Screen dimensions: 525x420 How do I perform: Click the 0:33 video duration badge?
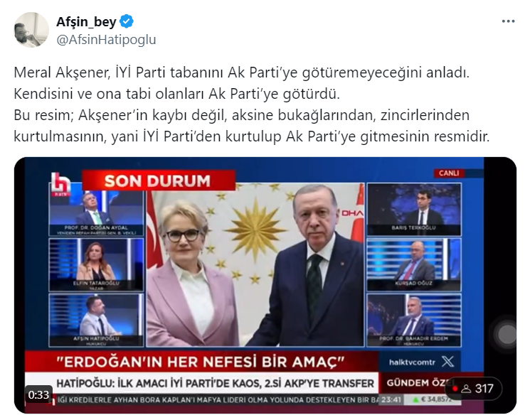[x=38, y=394]
